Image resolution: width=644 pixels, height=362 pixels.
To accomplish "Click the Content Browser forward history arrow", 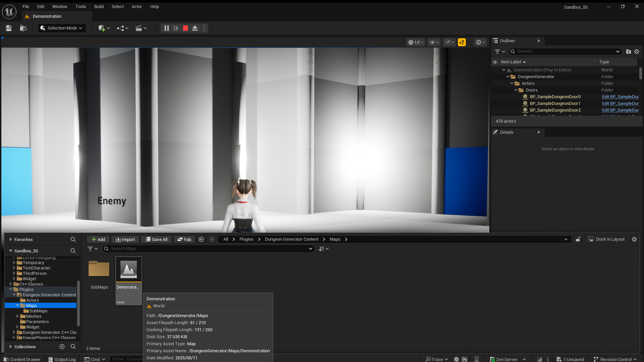I will (212, 239).
